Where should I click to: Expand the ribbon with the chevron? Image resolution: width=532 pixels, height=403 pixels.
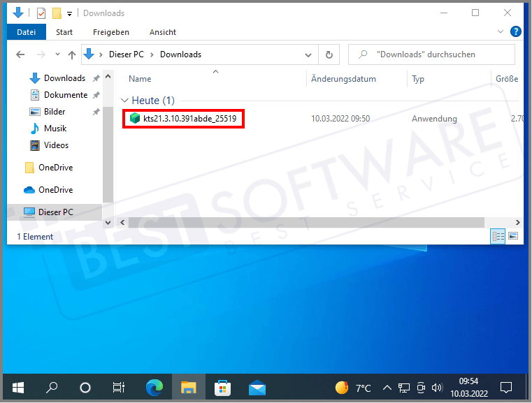(501, 32)
